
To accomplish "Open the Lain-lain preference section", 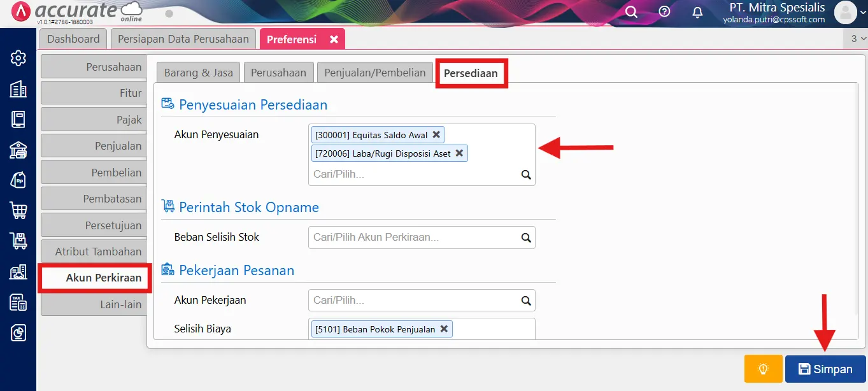I will click(93, 304).
